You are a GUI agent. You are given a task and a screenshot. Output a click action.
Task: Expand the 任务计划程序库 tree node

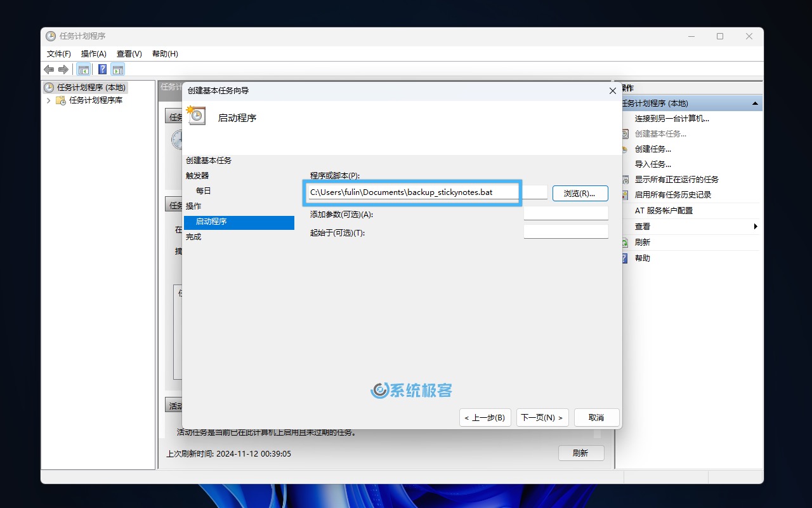49,100
